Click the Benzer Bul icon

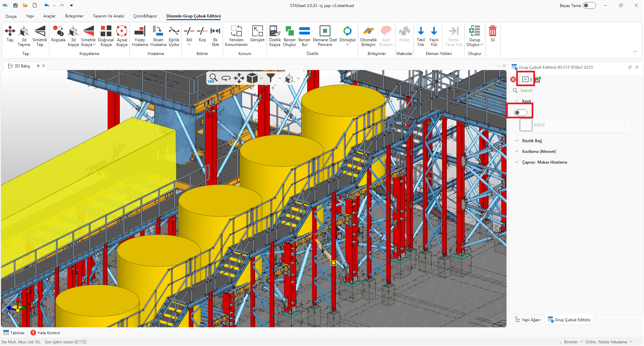point(304,32)
